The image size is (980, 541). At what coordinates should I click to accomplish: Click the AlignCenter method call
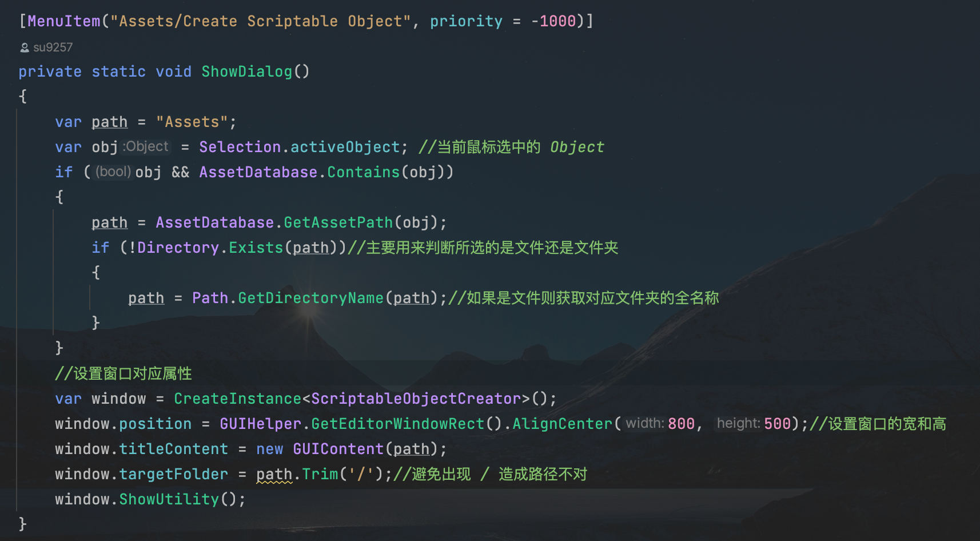pyautogui.click(x=562, y=424)
